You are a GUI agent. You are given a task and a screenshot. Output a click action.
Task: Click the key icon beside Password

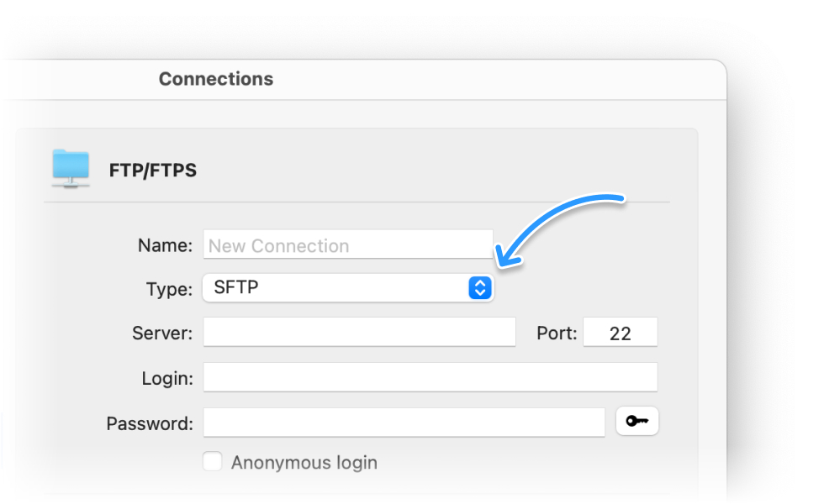point(637,422)
